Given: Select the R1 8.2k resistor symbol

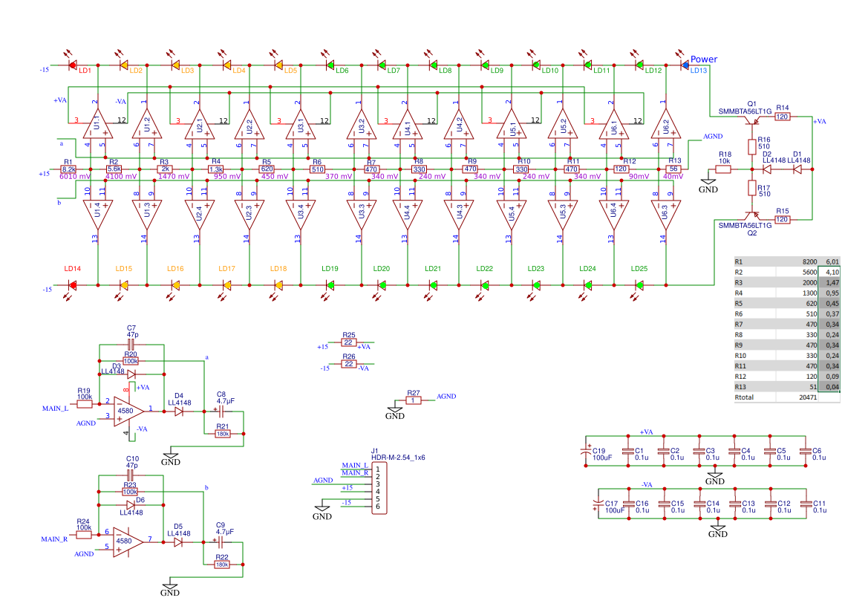Looking at the screenshot, I should tap(68, 169).
